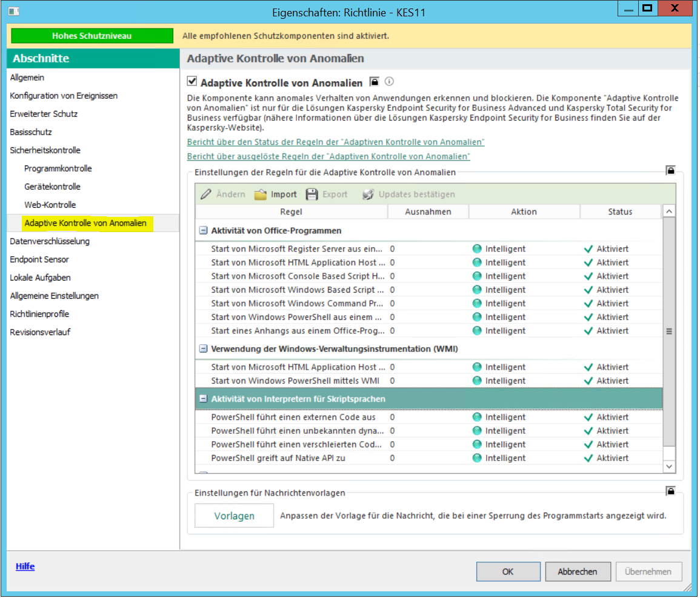Select Datenverschlüsselung in the sections list
Screen dimensions: 700x598
tap(50, 241)
